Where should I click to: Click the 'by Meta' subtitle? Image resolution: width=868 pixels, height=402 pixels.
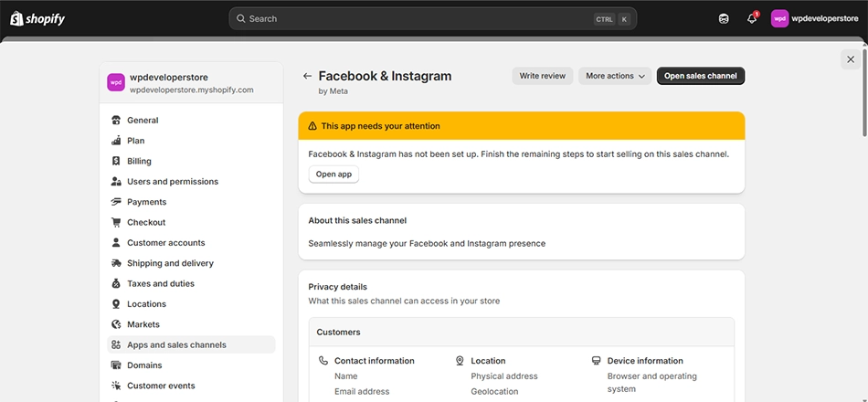333,91
